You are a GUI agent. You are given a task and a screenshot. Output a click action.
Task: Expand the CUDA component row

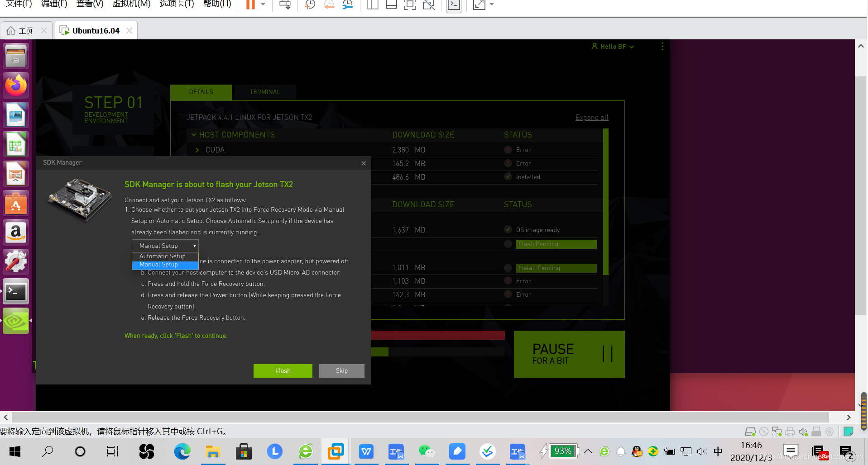(x=197, y=150)
